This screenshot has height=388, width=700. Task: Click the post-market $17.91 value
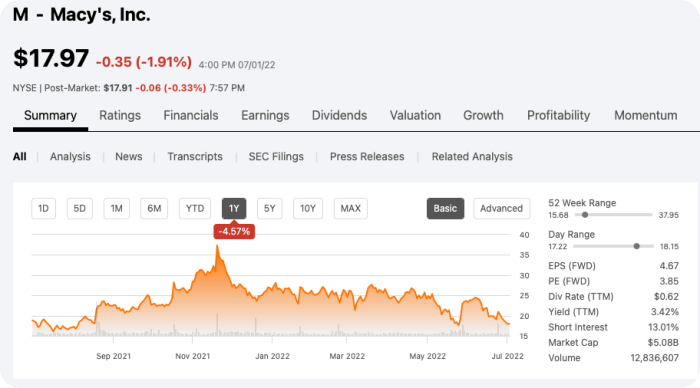coord(118,88)
